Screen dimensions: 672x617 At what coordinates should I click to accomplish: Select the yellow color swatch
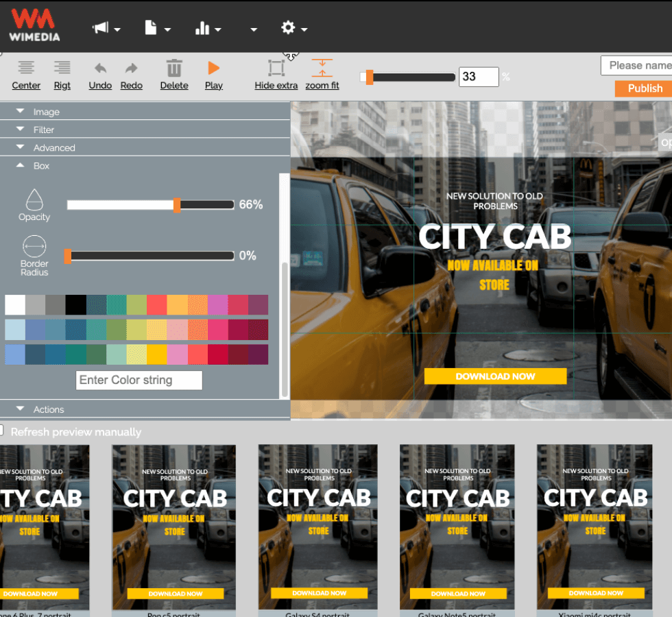tap(157, 354)
